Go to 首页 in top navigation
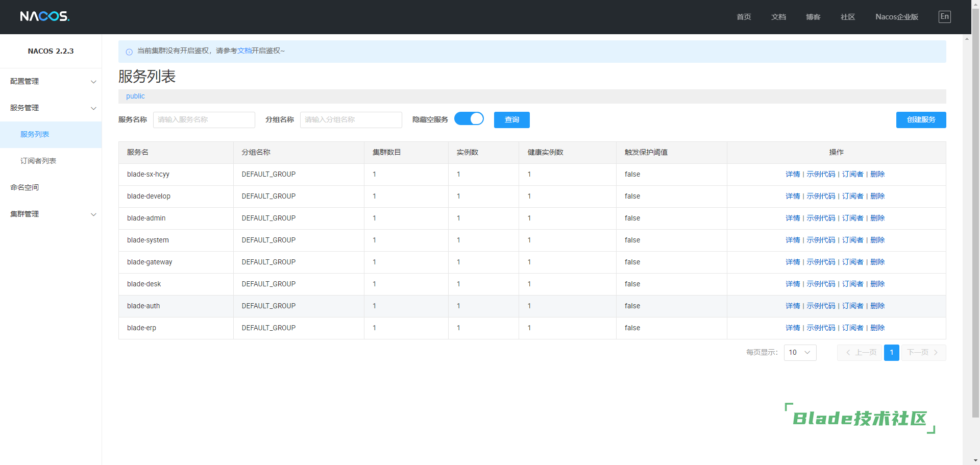The width and height of the screenshot is (980, 465). pos(744,17)
